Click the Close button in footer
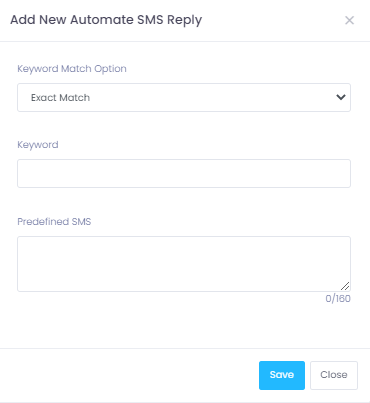The width and height of the screenshot is (370, 403). (x=334, y=375)
